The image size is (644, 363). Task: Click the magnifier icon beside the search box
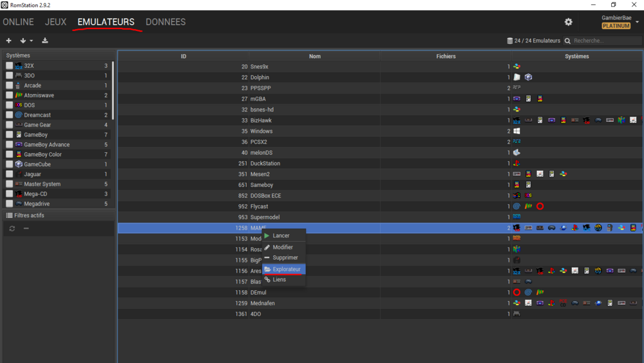click(567, 41)
